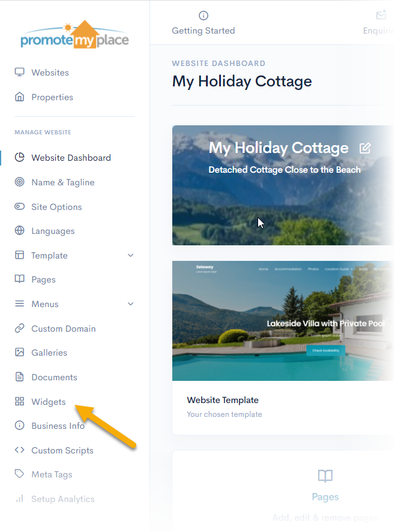Click the Meta Tags tag icon
The width and height of the screenshot is (395, 532).
coord(20,474)
